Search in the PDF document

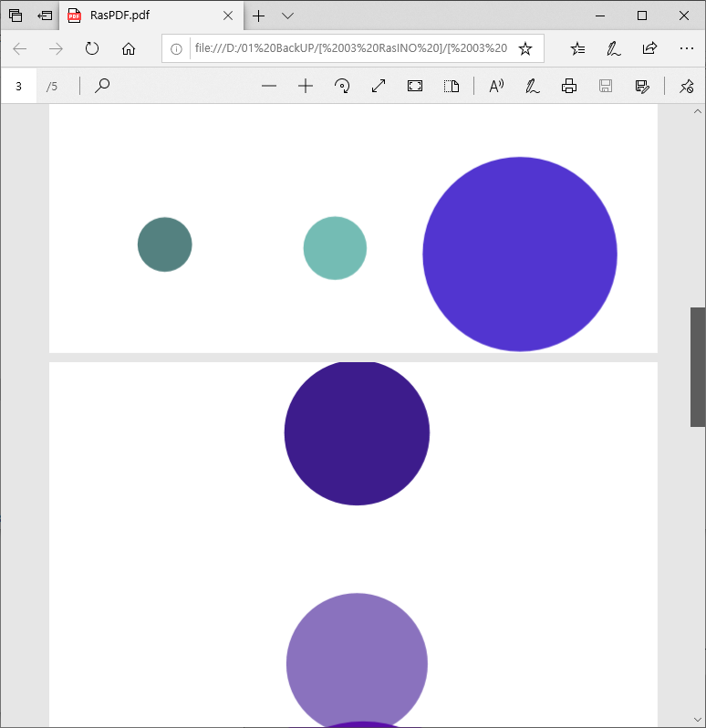pos(102,86)
